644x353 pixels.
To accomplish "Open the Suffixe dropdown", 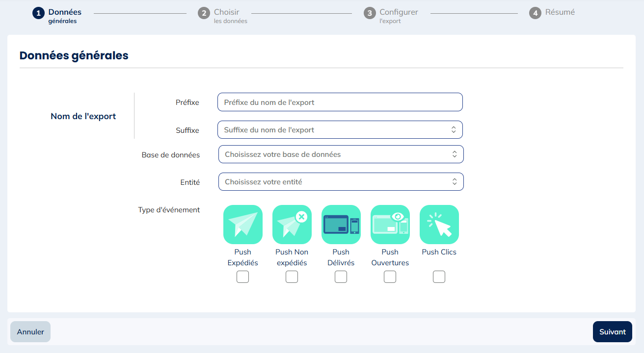I will coord(340,130).
